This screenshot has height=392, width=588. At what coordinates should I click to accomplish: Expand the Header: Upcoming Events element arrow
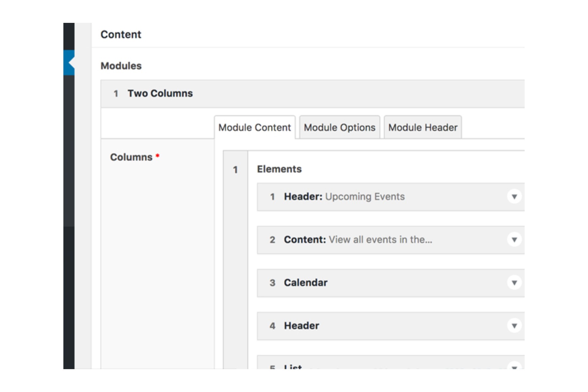(x=514, y=197)
